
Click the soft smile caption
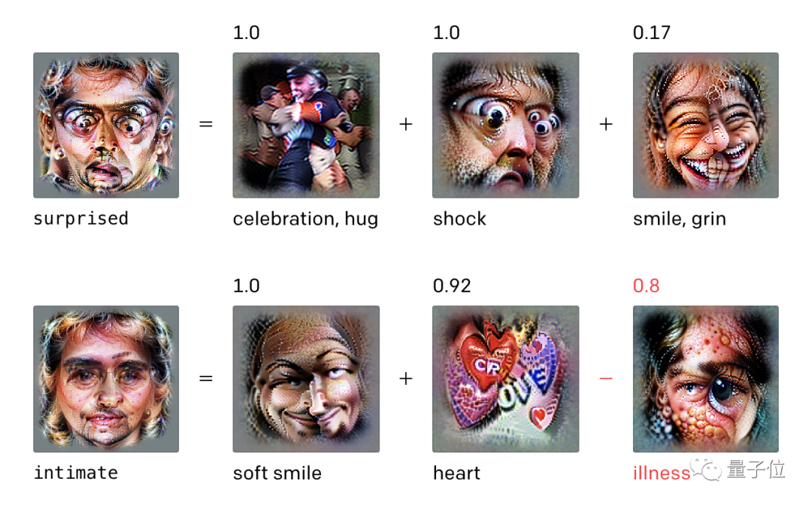(x=277, y=473)
